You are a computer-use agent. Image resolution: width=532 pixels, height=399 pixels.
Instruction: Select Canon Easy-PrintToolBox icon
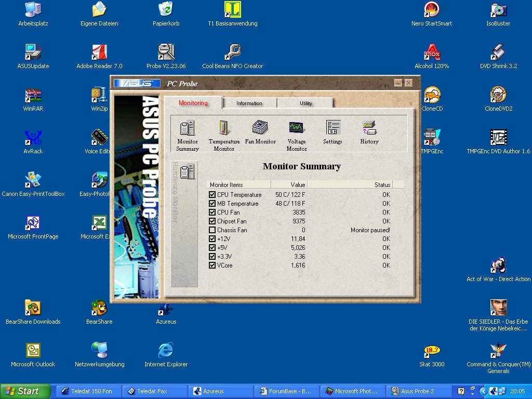click(x=33, y=184)
